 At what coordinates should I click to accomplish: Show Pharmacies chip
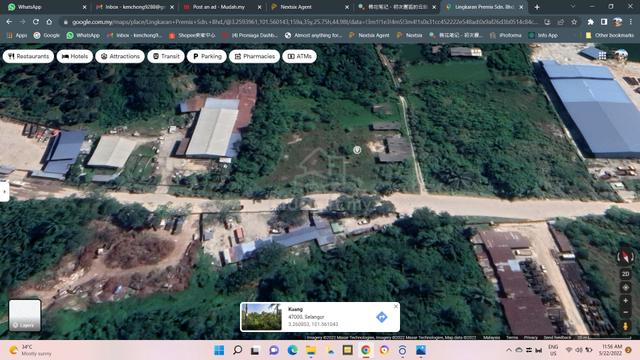[x=254, y=56]
